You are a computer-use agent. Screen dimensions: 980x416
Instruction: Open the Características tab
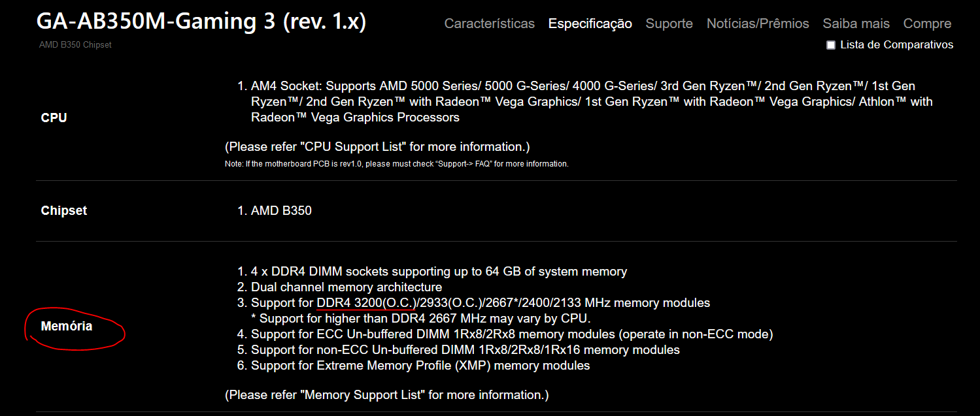[x=489, y=24]
